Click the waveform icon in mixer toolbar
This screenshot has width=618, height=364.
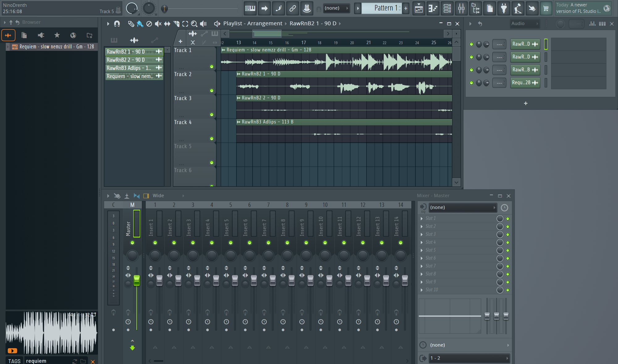click(137, 195)
